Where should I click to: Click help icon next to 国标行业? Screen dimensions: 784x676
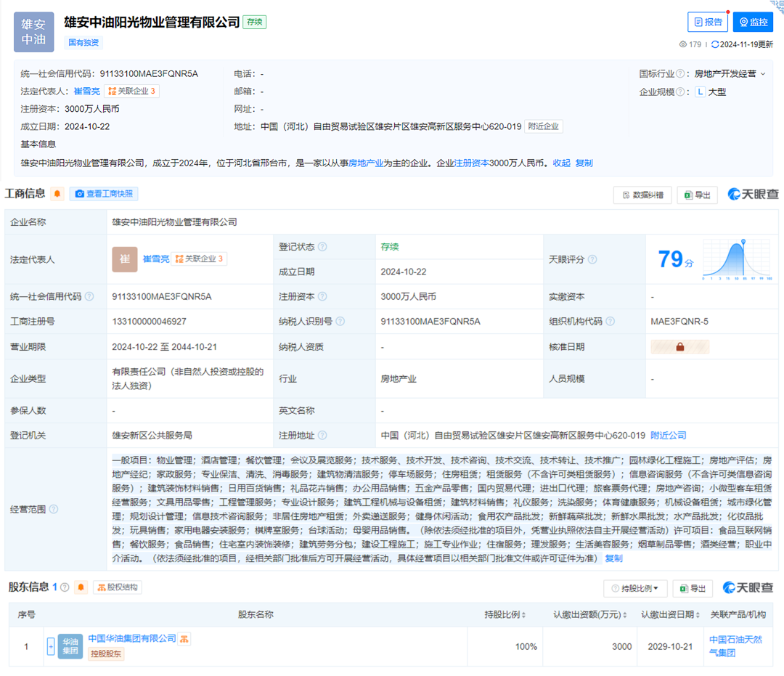pyautogui.click(x=680, y=73)
